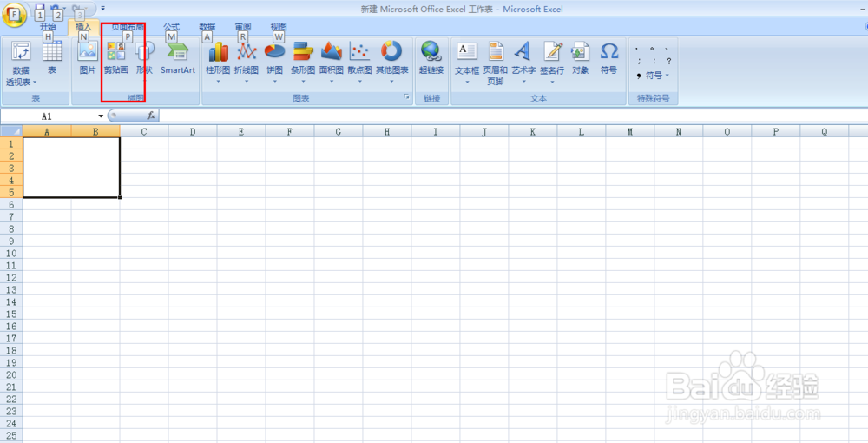Screen dimensions: 868x443
Task: Switch to the Page Layout (页面布局) tab
Action: [128, 27]
